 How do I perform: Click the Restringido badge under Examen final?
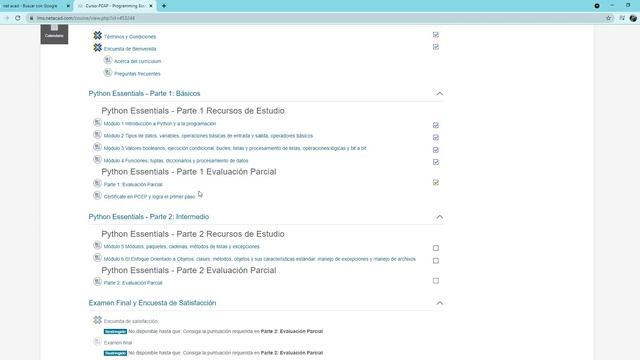click(116, 353)
